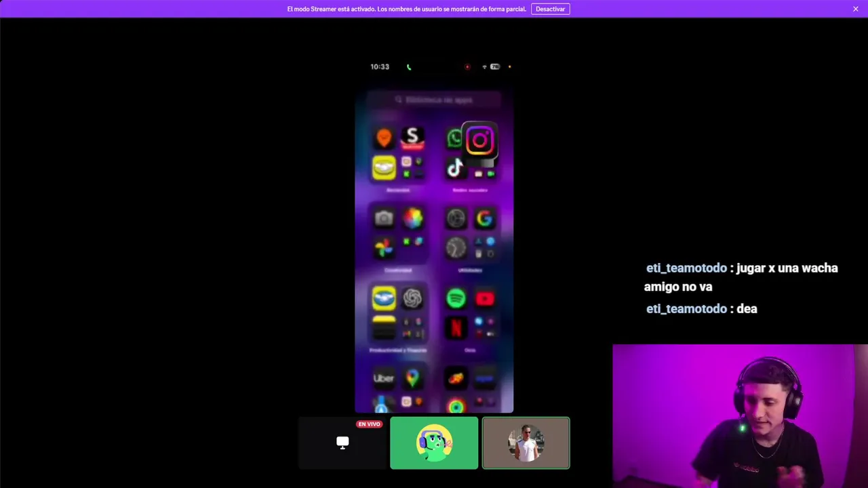Tap the red recording indicator in status bar

467,67
